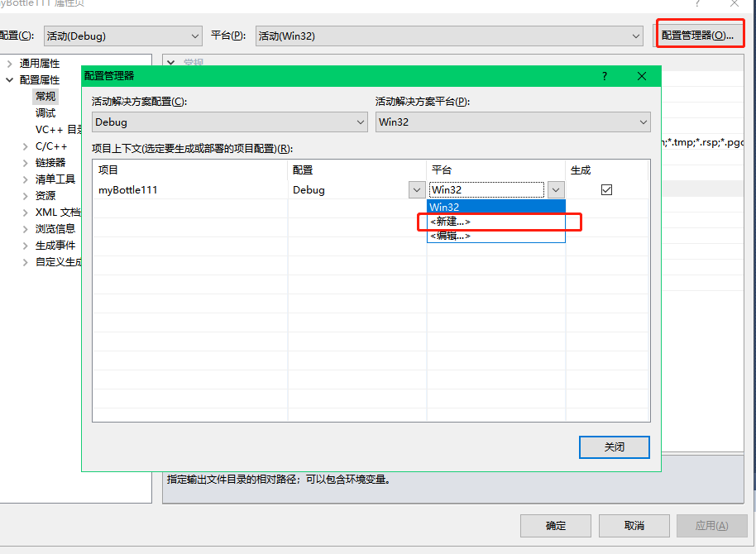Viewport: 756px width, 554px height.
Task: Expand the 链接器 tree node
Action: [26, 163]
